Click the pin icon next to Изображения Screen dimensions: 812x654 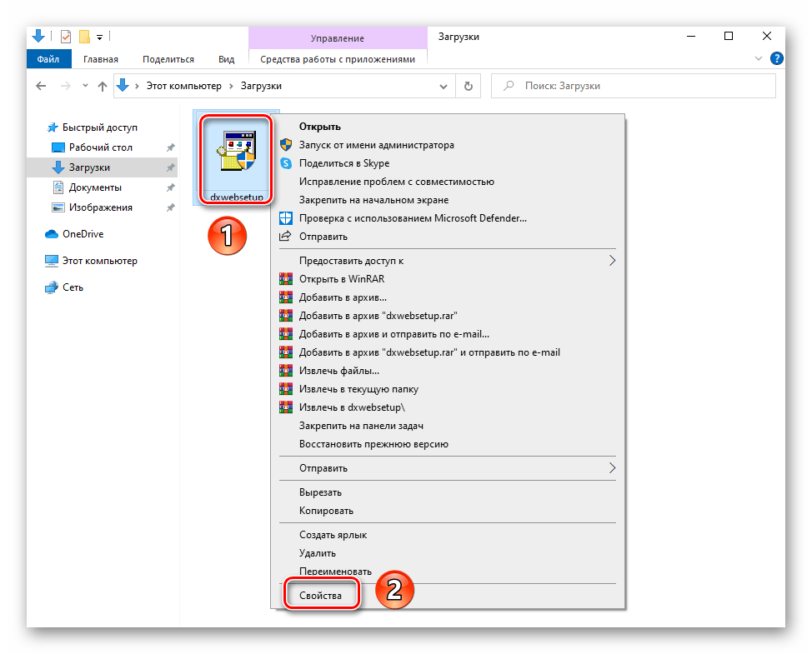(170, 207)
